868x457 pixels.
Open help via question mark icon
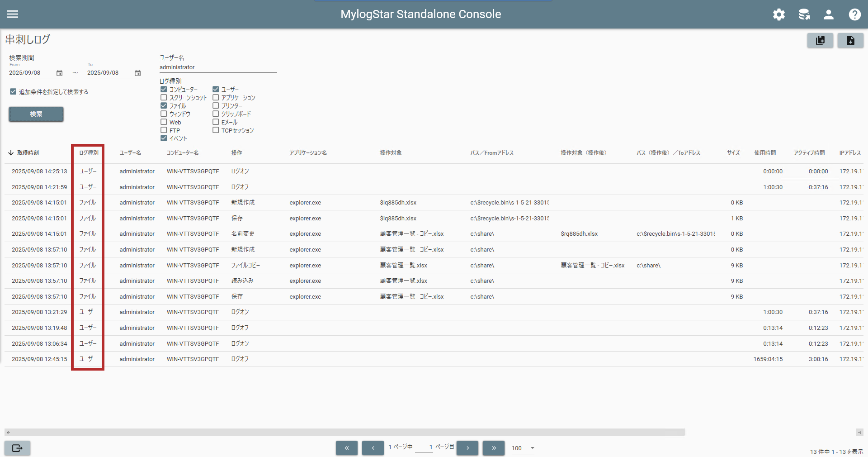854,14
